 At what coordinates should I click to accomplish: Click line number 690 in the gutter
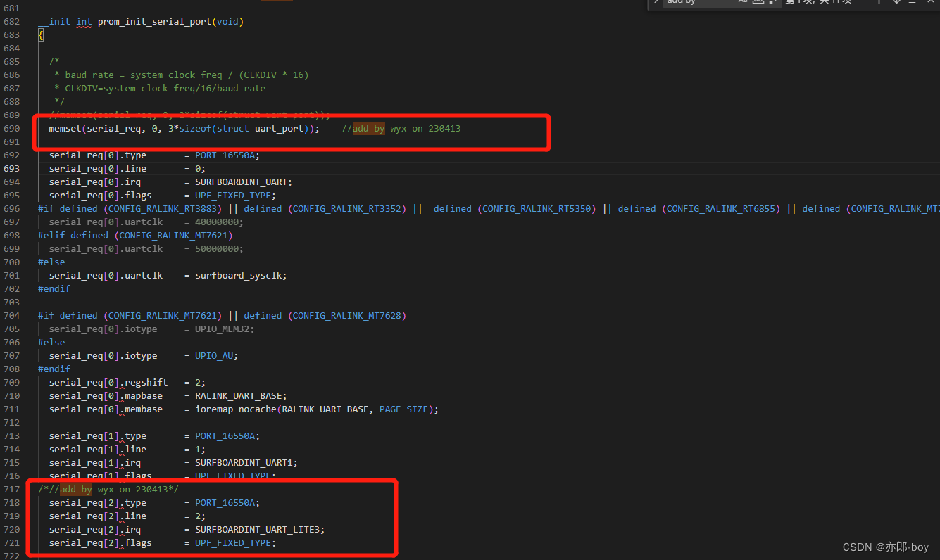pos(11,129)
